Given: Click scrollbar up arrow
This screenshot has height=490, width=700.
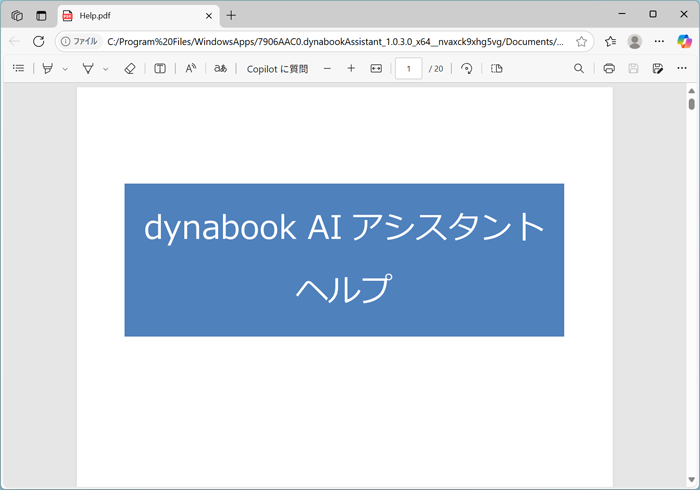Looking at the screenshot, I should click(692, 91).
